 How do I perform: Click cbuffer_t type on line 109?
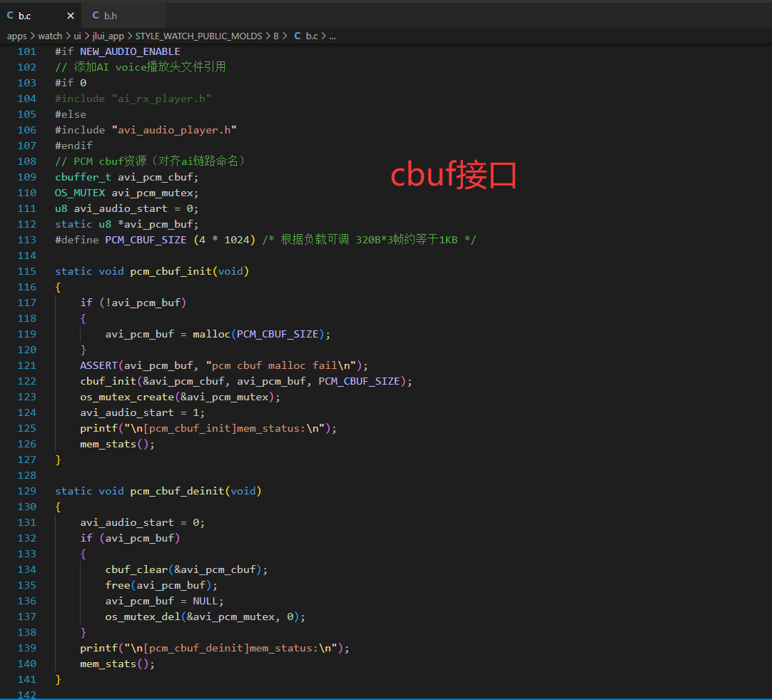pyautogui.click(x=83, y=177)
